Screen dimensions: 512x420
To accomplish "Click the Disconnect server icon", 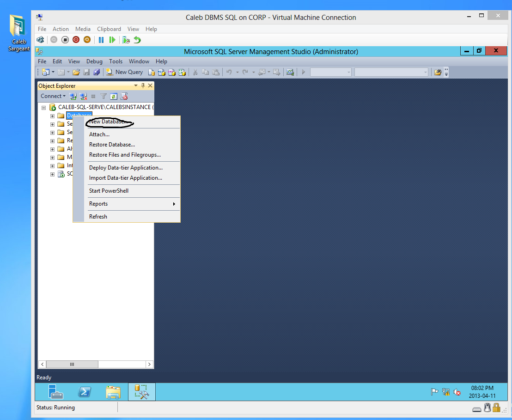I will pyautogui.click(x=83, y=97).
